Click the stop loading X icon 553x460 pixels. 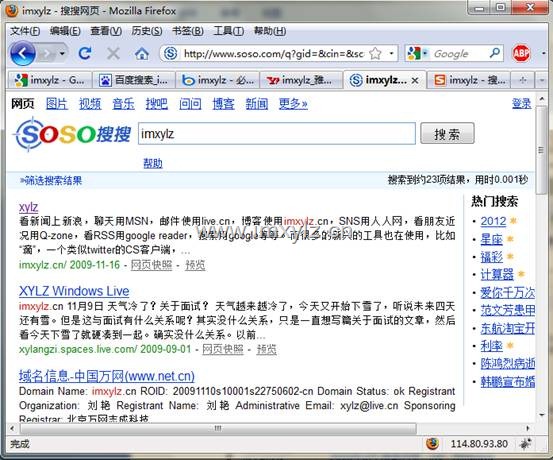pyautogui.click(x=113, y=54)
